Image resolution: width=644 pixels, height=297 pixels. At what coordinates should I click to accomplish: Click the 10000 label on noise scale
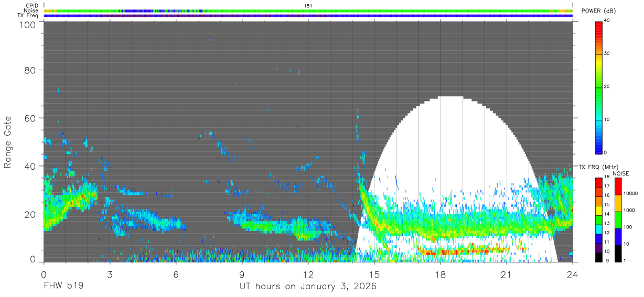630,193
